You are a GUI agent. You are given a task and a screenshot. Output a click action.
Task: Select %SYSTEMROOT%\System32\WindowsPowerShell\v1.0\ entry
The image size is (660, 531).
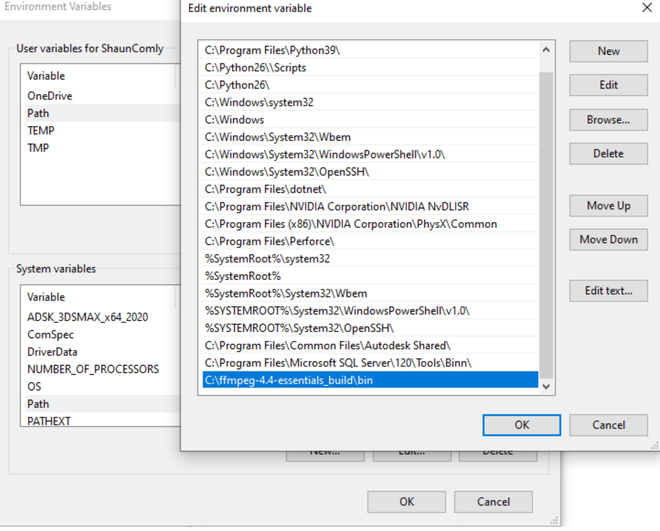point(370,311)
